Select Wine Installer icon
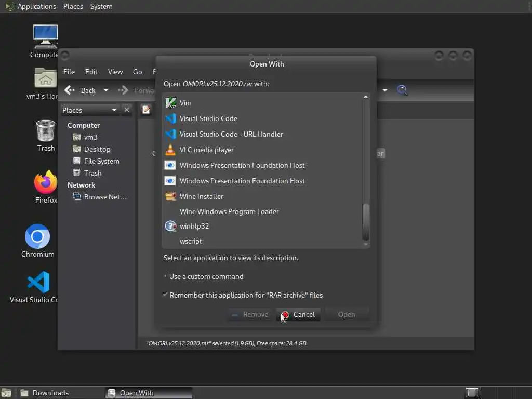Image resolution: width=532 pixels, height=399 pixels. pos(170,196)
